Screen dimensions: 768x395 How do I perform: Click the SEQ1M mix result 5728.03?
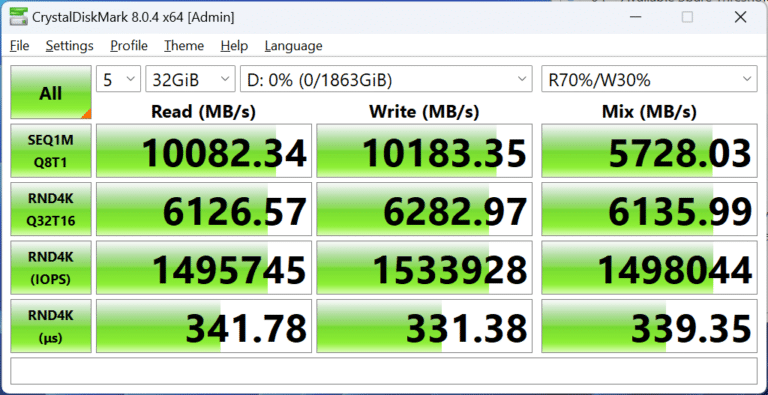point(649,150)
